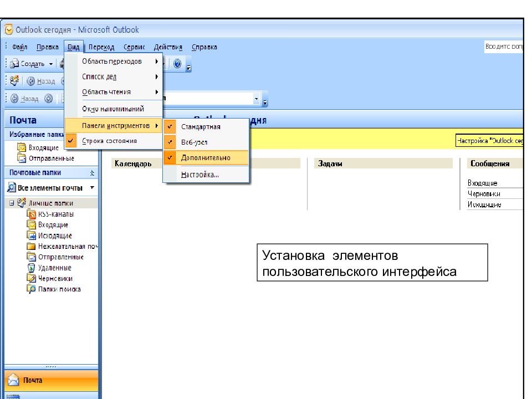Open Настройка... toolbar customization
The height and width of the screenshot is (399, 532).
[206, 175]
